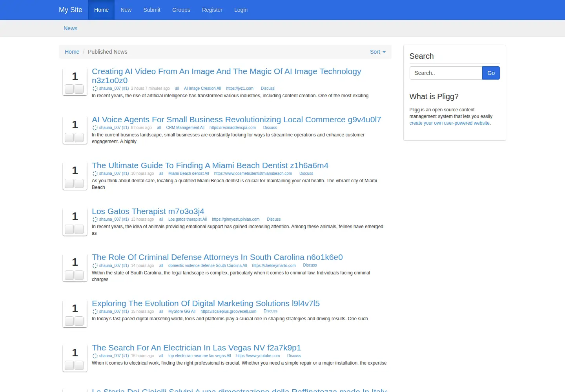Viewport: 565px width, 392px height.
Task: Open the 'Los Gatos Therapist' story title
Action: pos(148,211)
